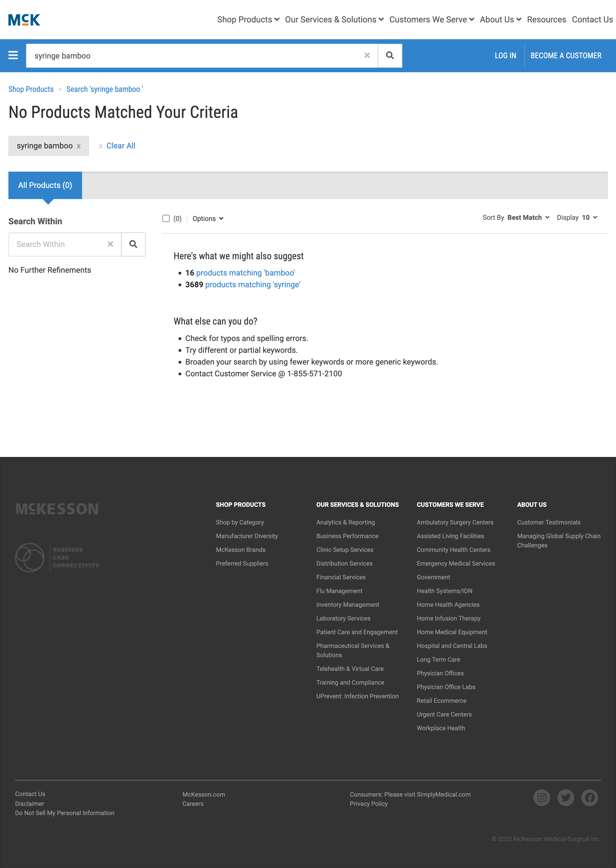616x868 pixels.
Task: Select the All Products (0) tab
Action: point(45,185)
